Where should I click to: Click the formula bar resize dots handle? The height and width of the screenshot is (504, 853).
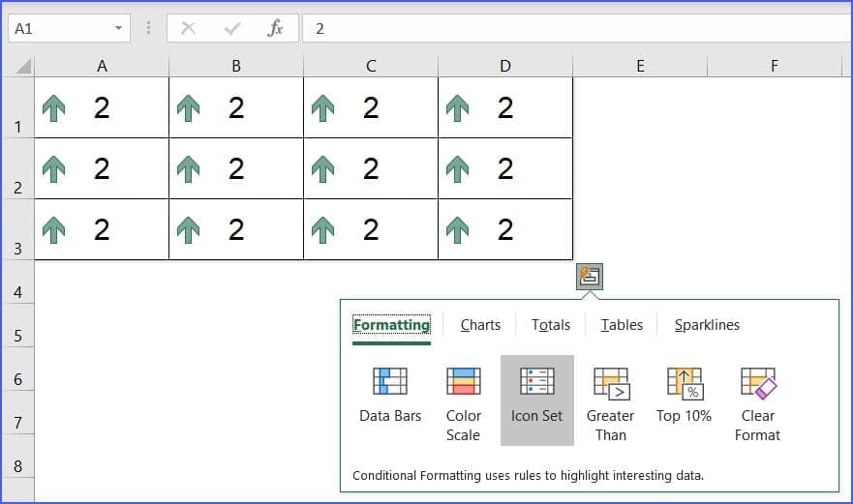(x=148, y=28)
